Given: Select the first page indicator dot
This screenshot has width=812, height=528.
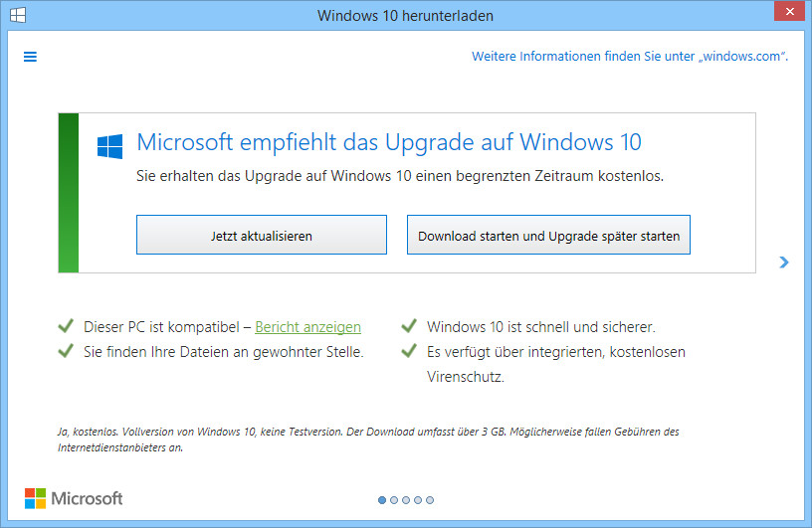Looking at the screenshot, I should click(x=382, y=500).
